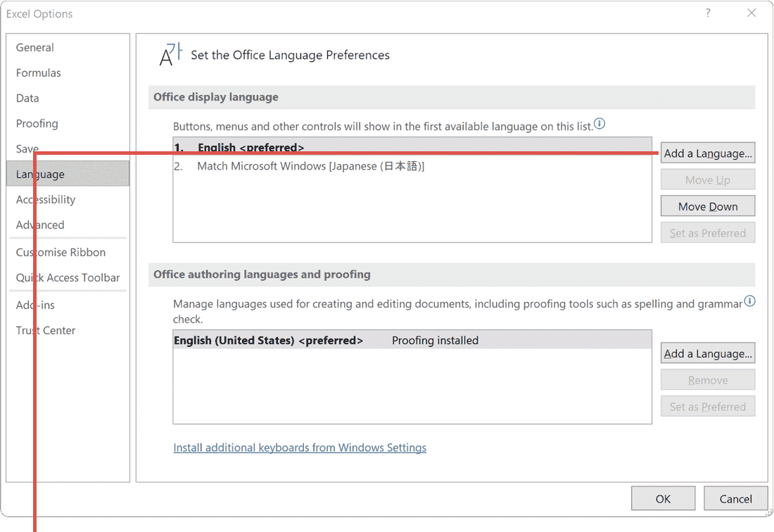Screen dimensions: 774x532
Task: Click the Remove button
Action: point(708,380)
